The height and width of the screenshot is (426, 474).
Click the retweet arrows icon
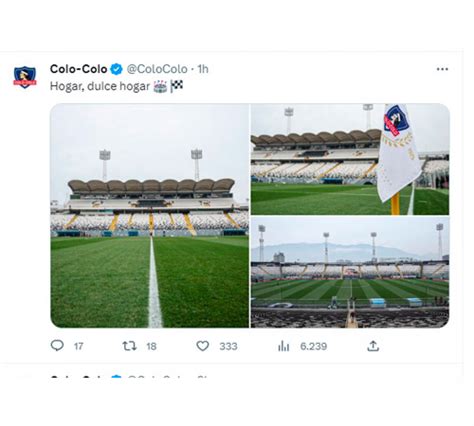[x=129, y=346]
